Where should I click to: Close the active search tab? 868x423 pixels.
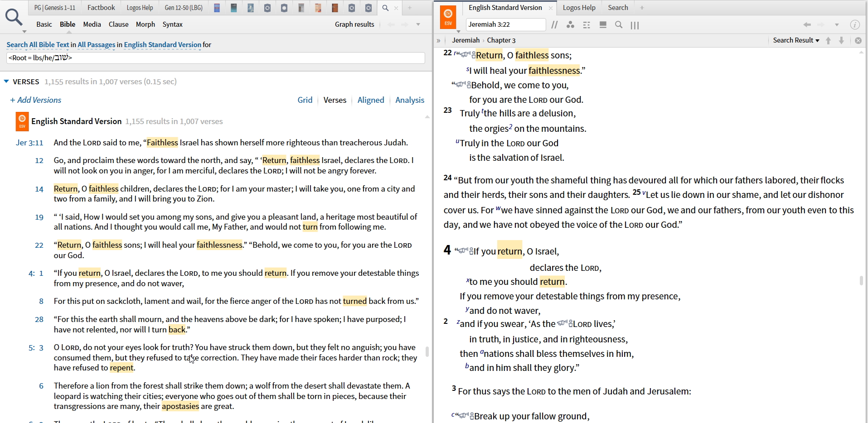click(x=396, y=8)
